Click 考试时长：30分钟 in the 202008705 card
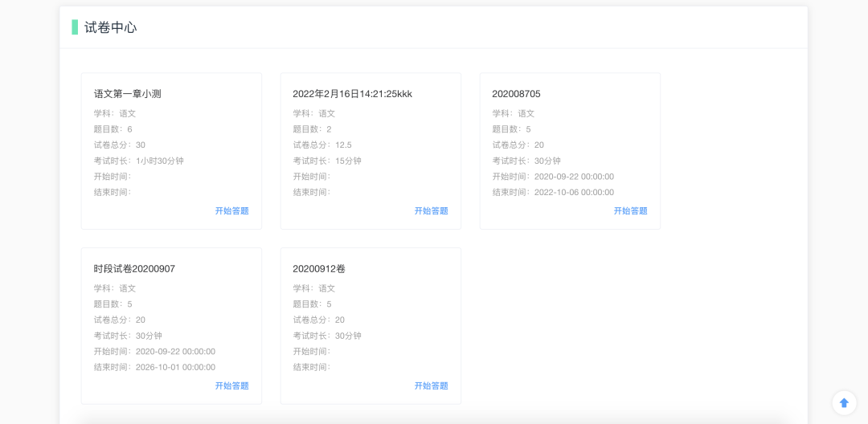Image resolution: width=868 pixels, height=424 pixels. tap(526, 161)
